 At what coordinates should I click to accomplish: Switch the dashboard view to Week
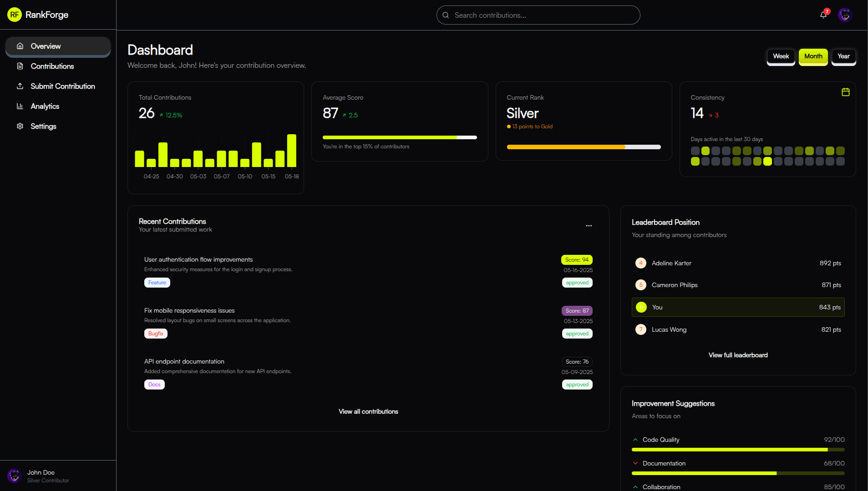click(780, 56)
